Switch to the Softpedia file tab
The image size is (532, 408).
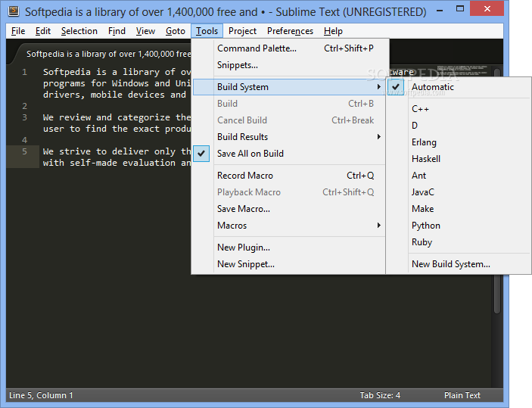click(x=105, y=54)
